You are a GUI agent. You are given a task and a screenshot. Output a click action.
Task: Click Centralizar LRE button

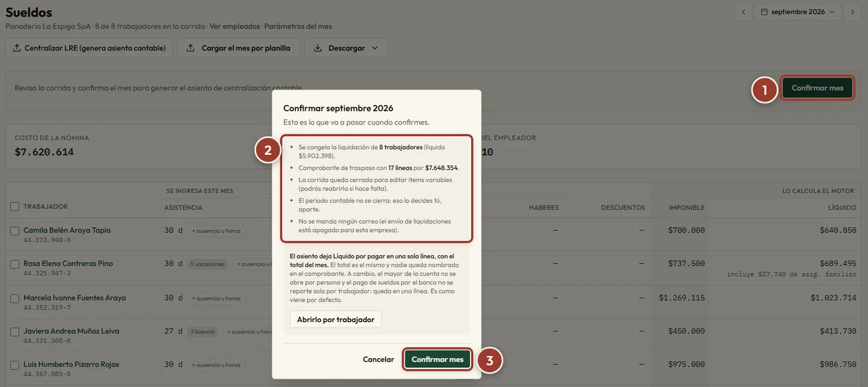89,48
